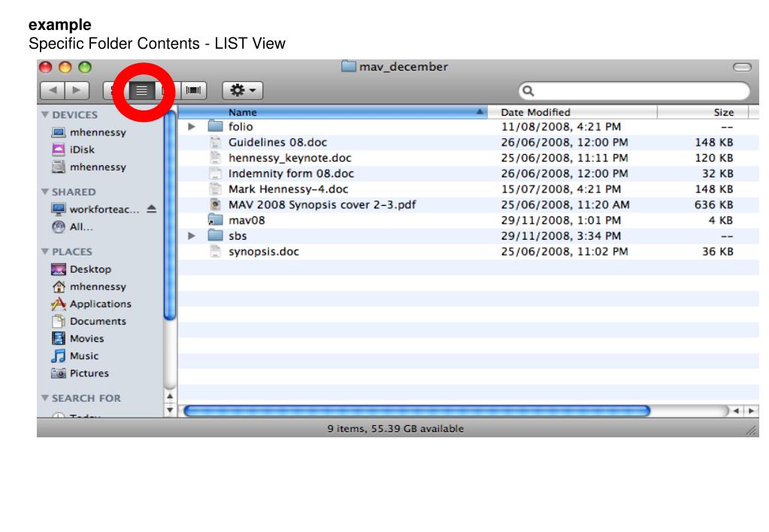This screenshot has height=532, width=769.
Task: Switch to List view in toolbar
Action: tap(142, 90)
